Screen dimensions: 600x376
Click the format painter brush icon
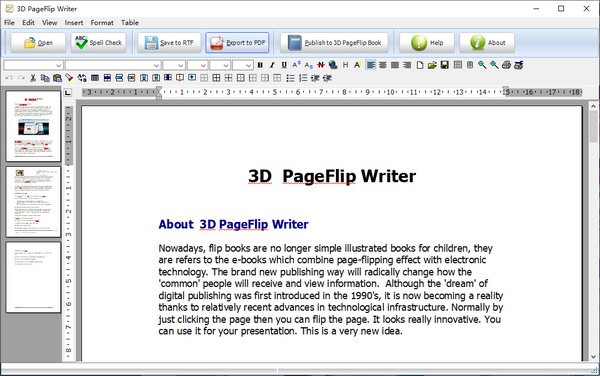click(x=69, y=78)
